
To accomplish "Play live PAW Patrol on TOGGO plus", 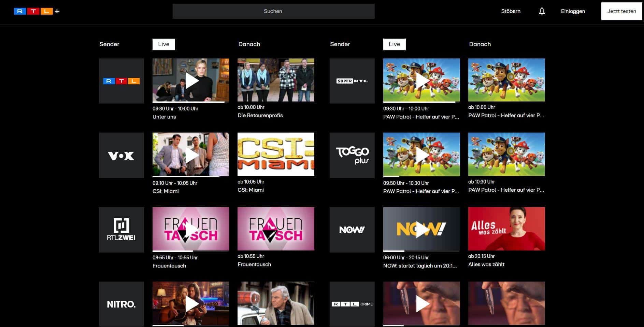I will pyautogui.click(x=422, y=155).
